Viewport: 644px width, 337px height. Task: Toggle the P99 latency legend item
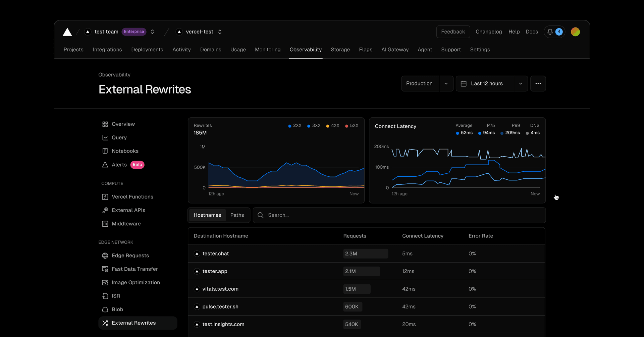point(510,133)
